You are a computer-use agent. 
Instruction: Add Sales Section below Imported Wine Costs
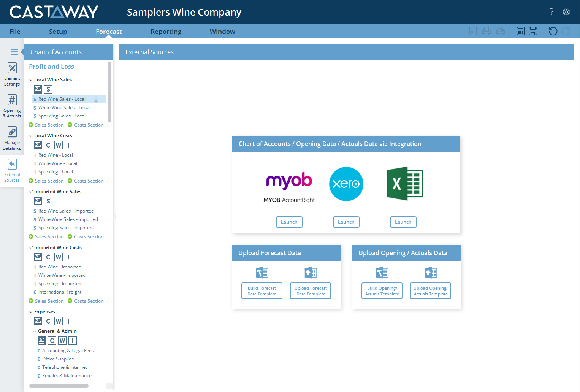tap(46, 301)
